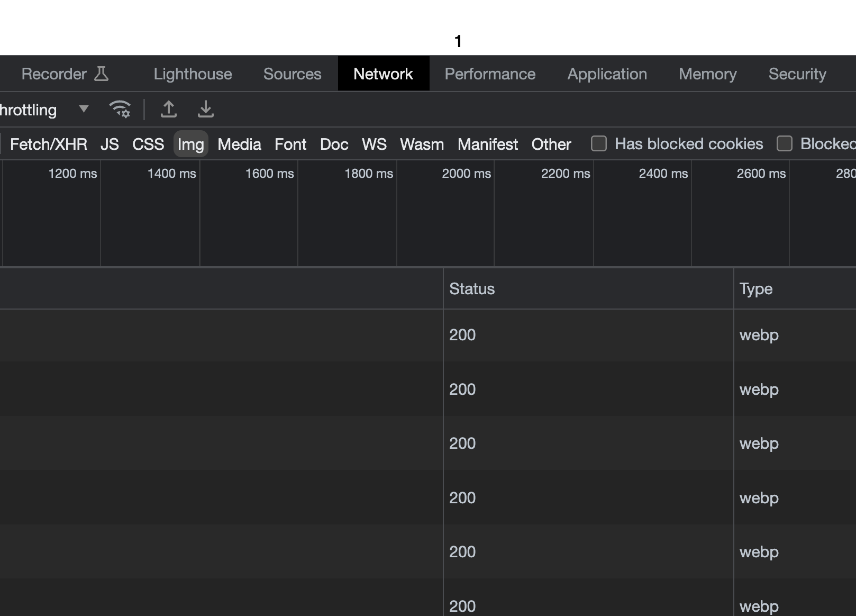
Task: Select the WS filter to show WebSockets
Action: pyautogui.click(x=374, y=144)
